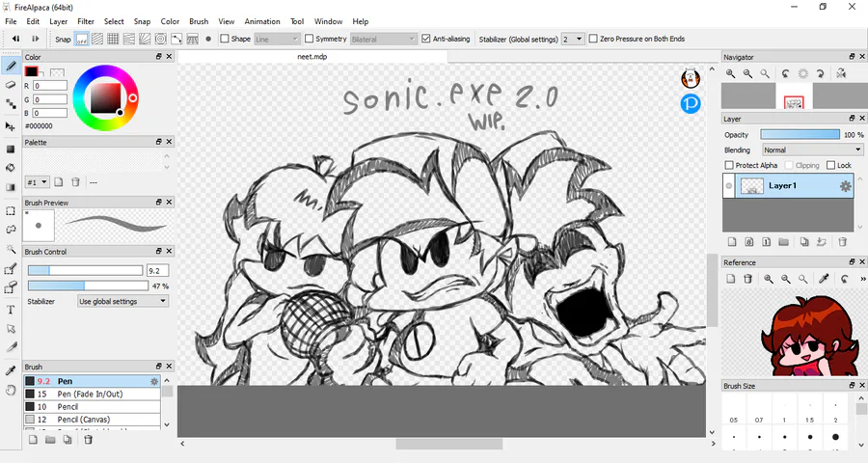Viewport: 868px width, 463px height.
Task: Select the Move tool
Action: pos(11,126)
